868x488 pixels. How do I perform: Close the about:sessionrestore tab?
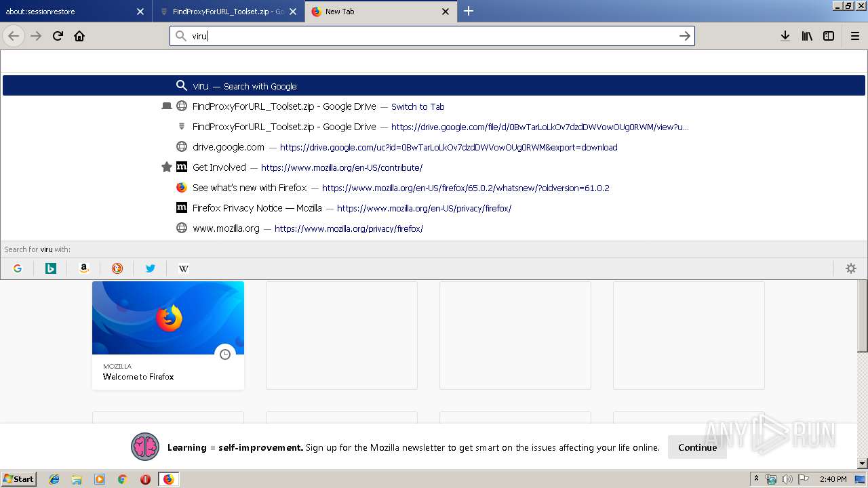(x=140, y=12)
